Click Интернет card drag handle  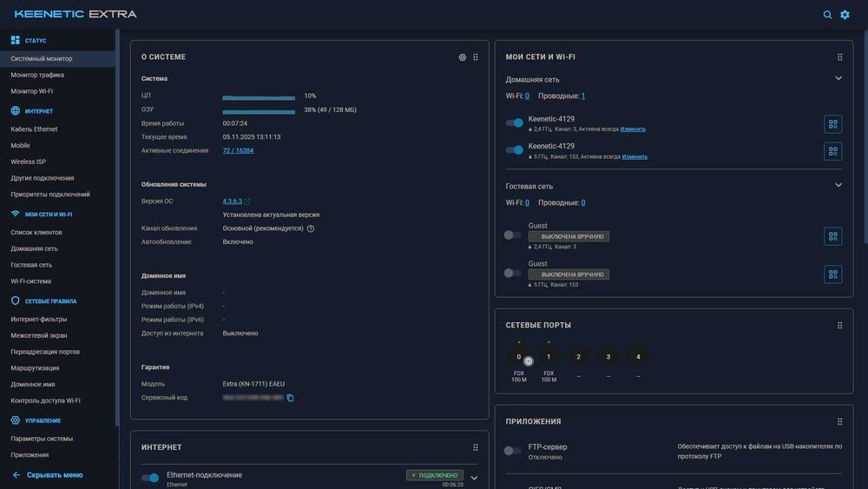pyautogui.click(x=476, y=447)
